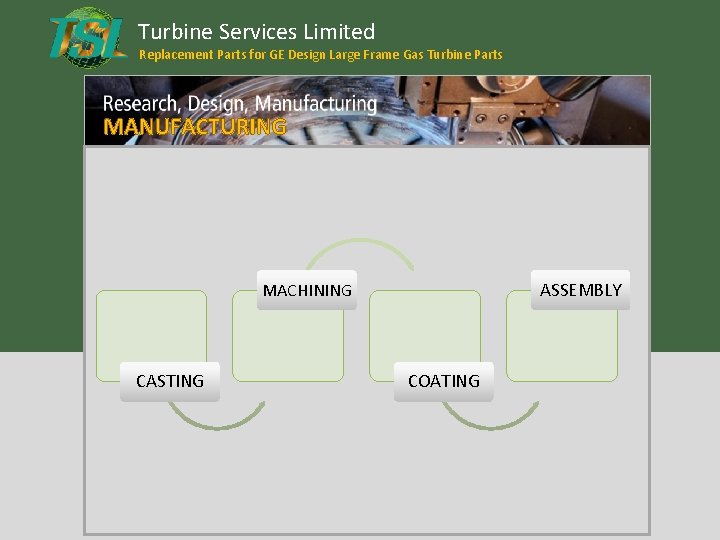Image resolution: width=720 pixels, height=540 pixels.
Task: Select the ASSEMBLY label button
Action: 580,290
